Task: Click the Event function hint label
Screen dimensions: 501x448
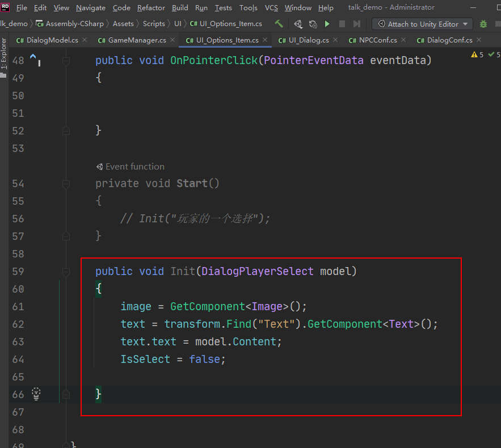Action: 135,166
